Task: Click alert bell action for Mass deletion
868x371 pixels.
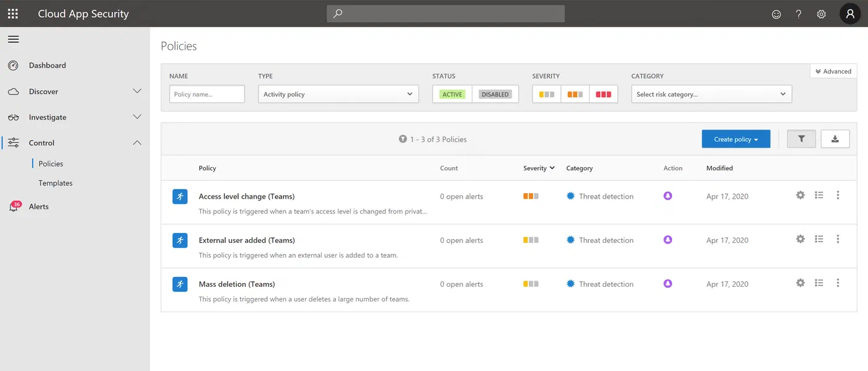Action: tap(668, 284)
